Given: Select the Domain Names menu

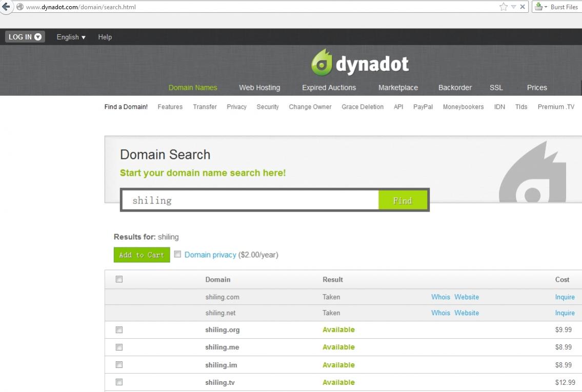Looking at the screenshot, I should point(193,88).
